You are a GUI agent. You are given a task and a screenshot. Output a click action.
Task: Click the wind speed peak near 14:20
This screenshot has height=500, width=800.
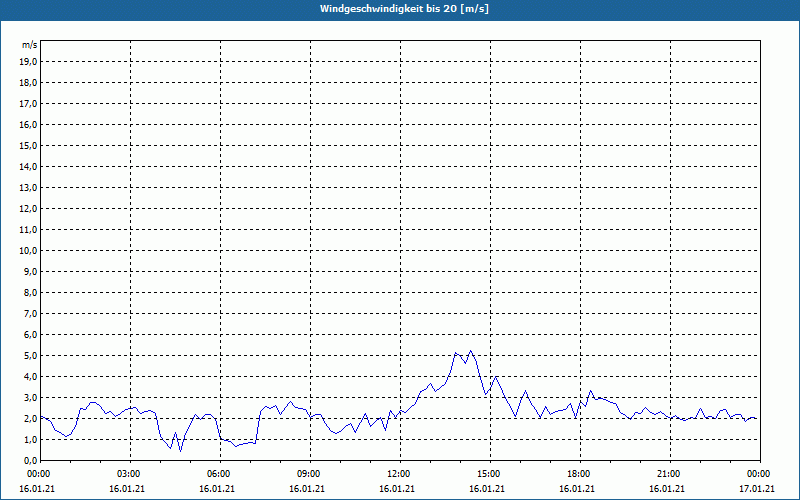[x=470, y=351]
